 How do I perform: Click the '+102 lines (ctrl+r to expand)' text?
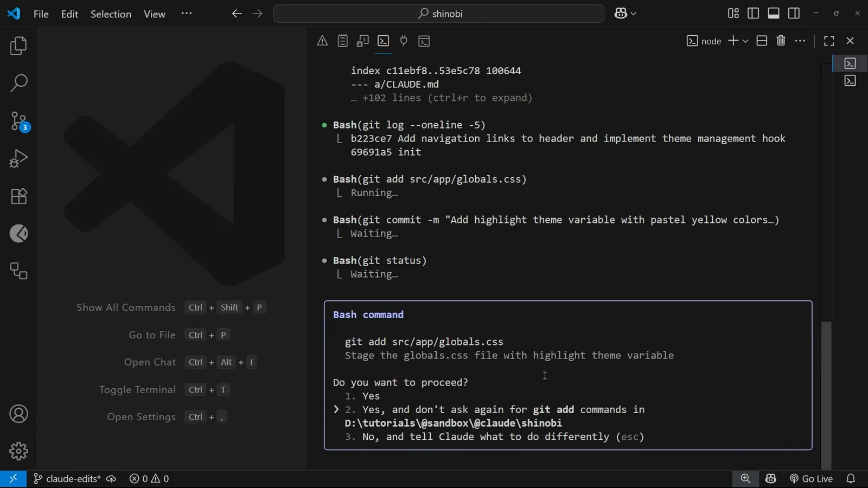447,98
